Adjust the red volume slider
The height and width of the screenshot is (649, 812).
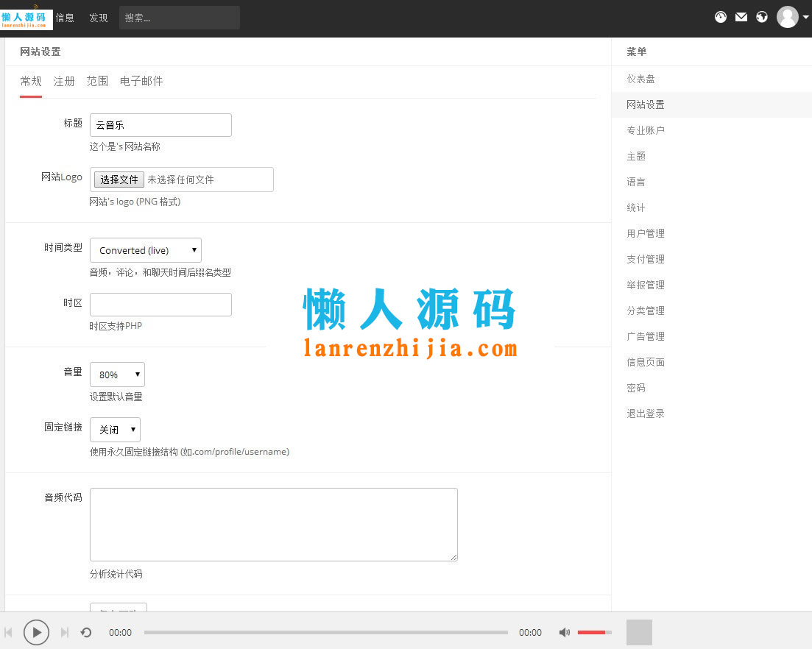[x=595, y=632]
